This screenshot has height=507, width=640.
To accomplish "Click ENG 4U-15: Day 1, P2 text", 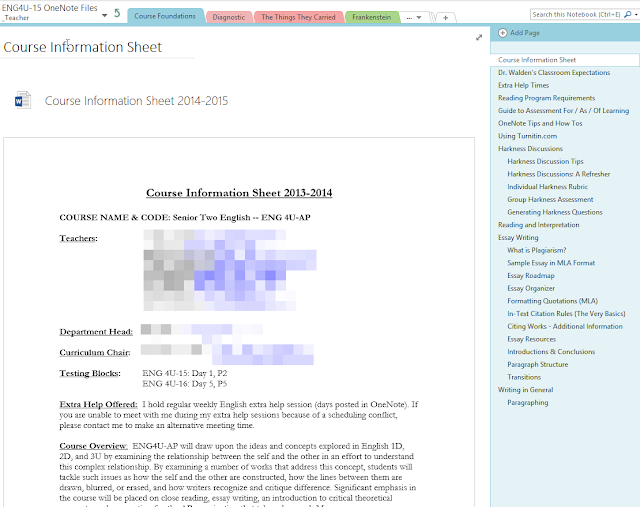I will 184,373.
